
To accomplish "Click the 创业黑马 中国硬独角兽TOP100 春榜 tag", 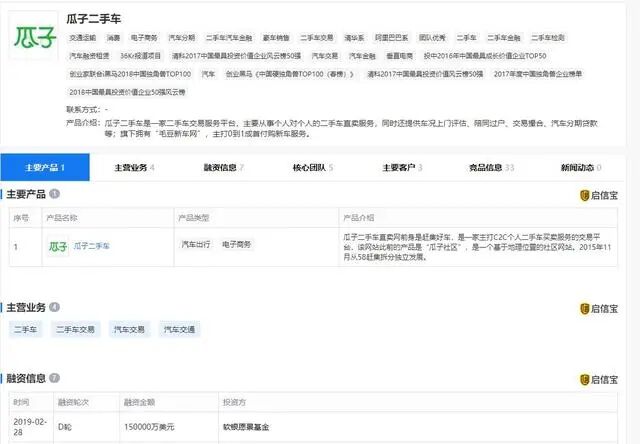I will coord(289,74).
